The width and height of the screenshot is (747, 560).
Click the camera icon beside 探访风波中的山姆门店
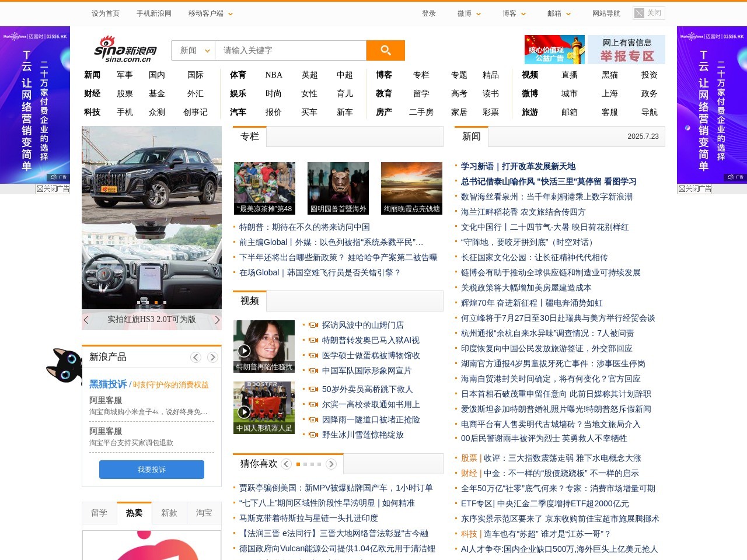(x=313, y=325)
